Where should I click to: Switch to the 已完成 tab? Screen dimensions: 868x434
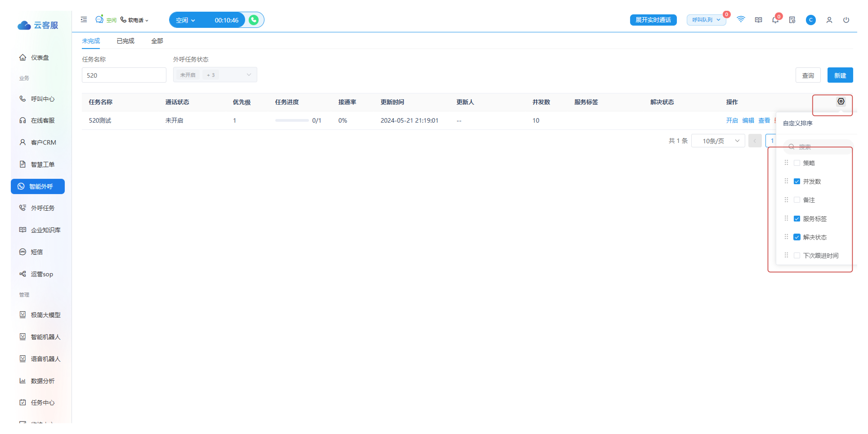(125, 41)
